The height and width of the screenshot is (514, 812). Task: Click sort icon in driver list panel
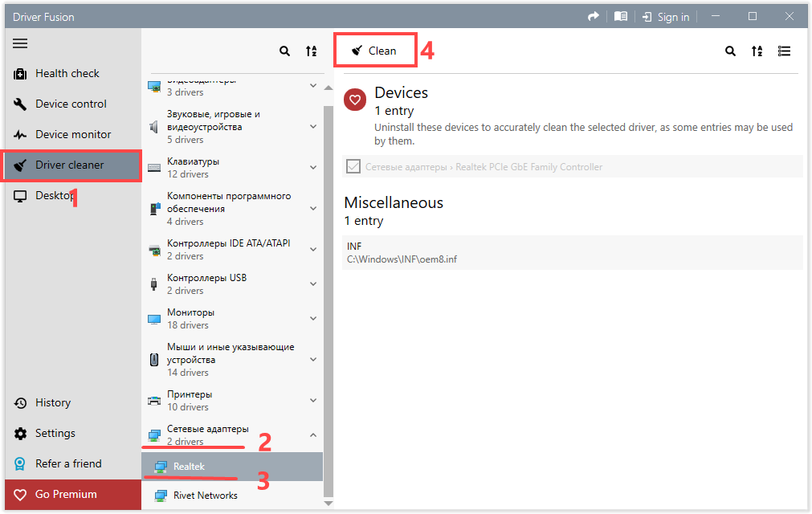coord(311,51)
